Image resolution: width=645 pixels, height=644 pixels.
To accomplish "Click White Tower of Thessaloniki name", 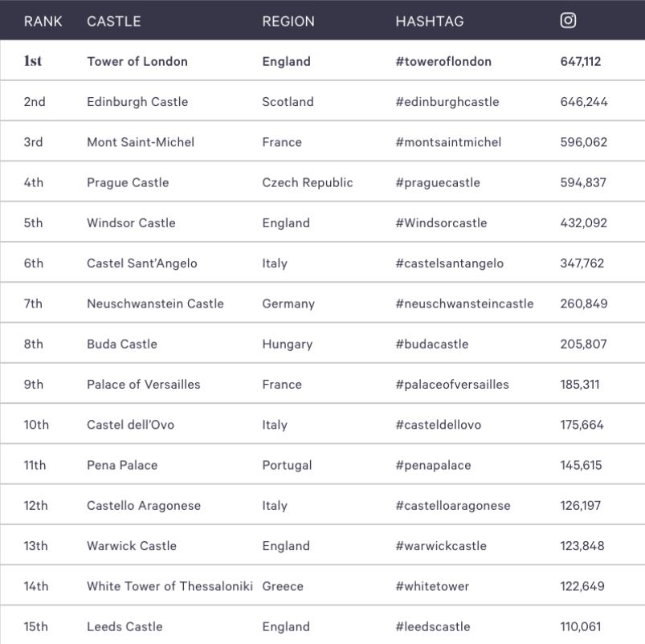I will pyautogui.click(x=169, y=586).
